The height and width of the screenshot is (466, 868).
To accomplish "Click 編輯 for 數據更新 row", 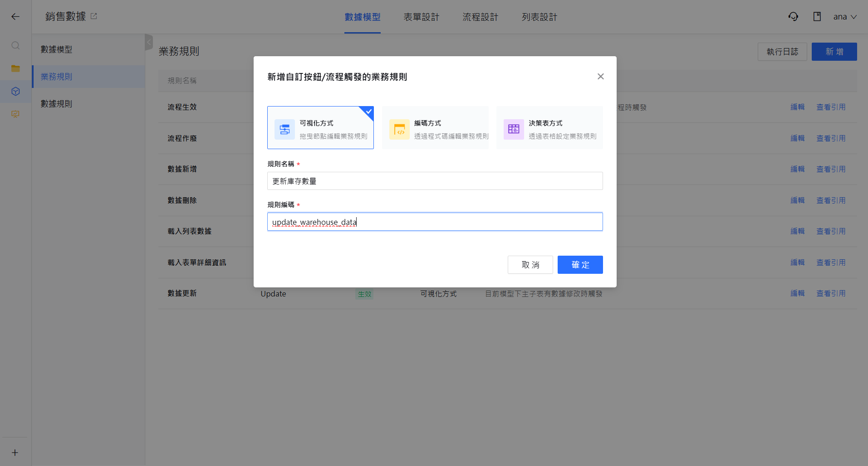I will coord(797,293).
